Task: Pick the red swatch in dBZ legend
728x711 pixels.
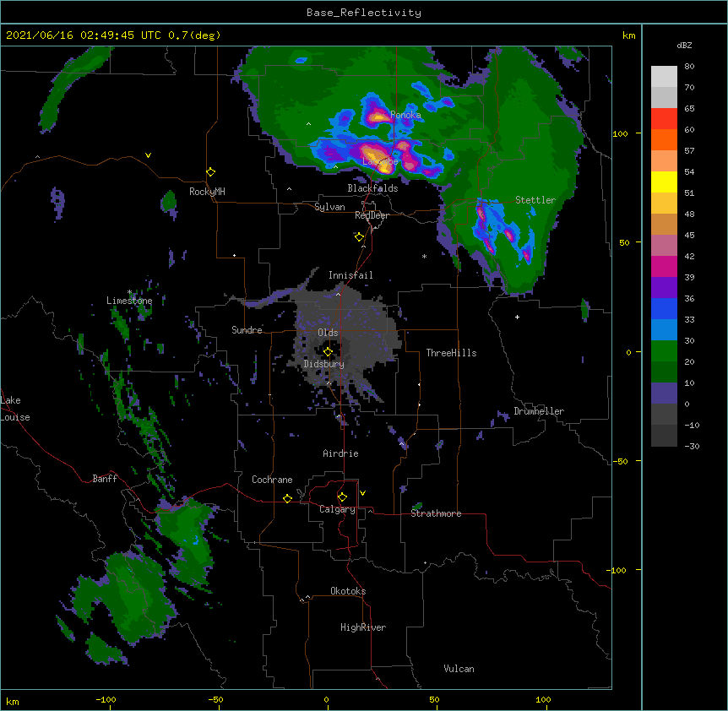Action: pos(664,119)
